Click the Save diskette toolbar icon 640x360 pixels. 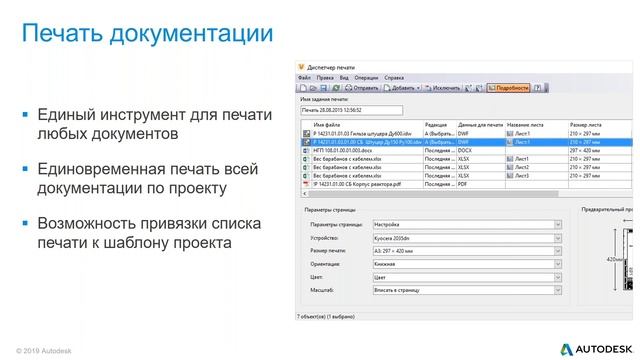tap(323, 88)
